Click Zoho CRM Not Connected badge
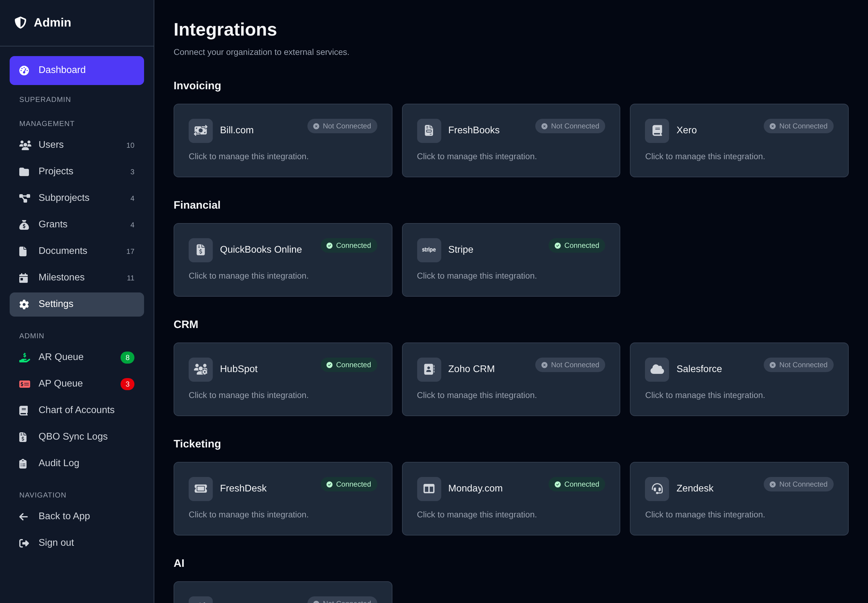 click(570, 365)
